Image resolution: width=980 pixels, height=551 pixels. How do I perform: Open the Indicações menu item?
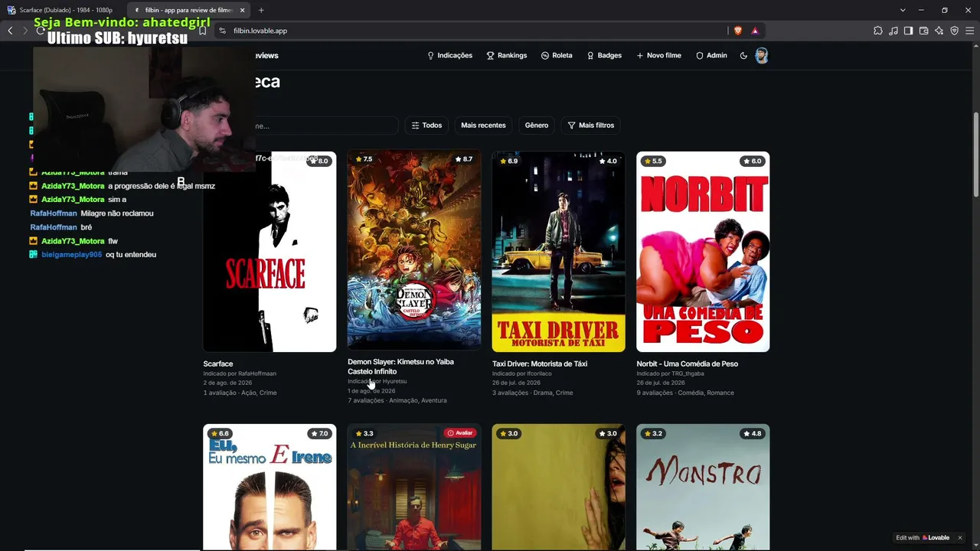coord(449,55)
